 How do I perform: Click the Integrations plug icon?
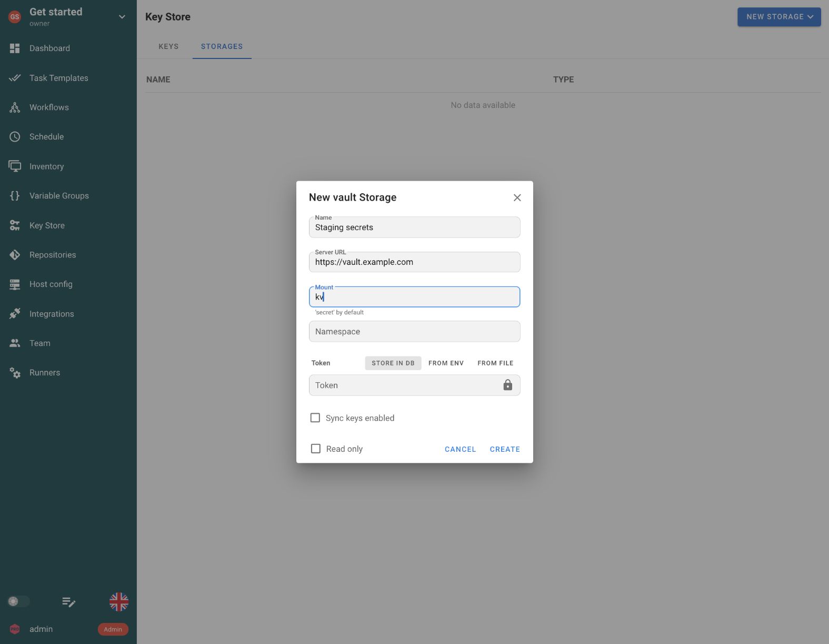15,314
